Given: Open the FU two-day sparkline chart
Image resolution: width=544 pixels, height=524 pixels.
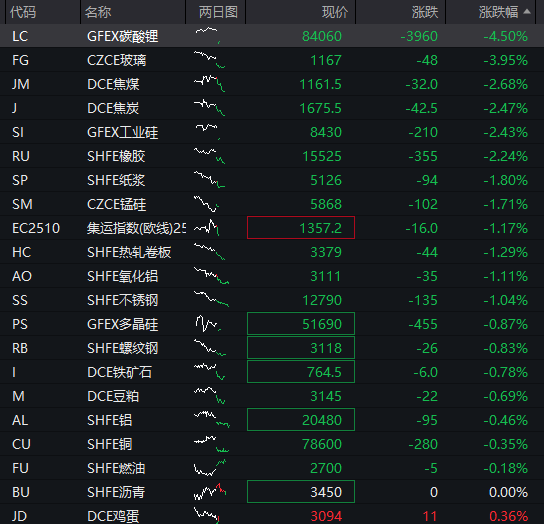Looking at the screenshot, I should tap(210, 468).
